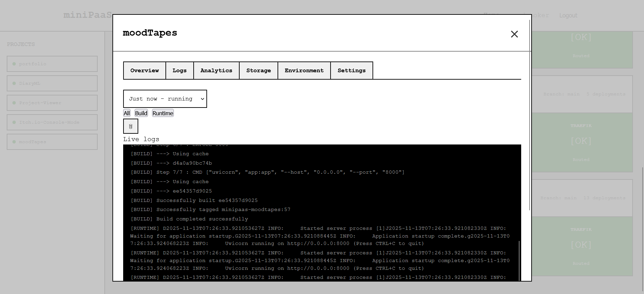
Task: Filter logs to Build only
Action: [x=141, y=113]
